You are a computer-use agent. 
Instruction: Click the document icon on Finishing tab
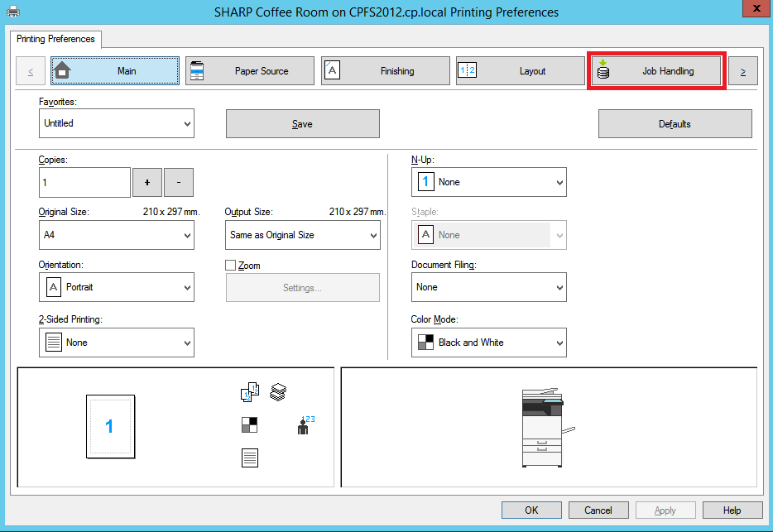[x=332, y=70]
